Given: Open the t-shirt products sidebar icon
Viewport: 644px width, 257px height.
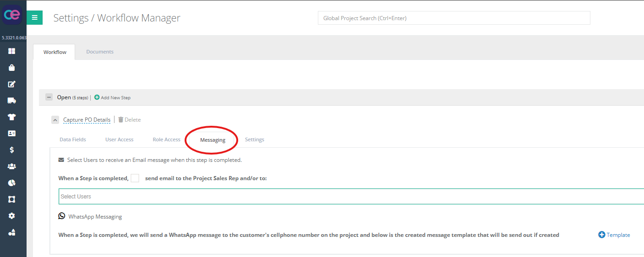Looking at the screenshot, I should [12, 117].
